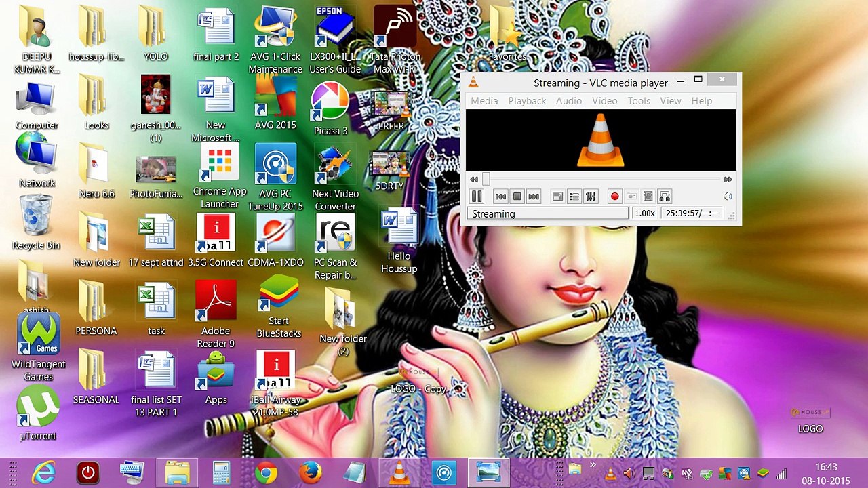Open the Tools menu in VLC

639,101
